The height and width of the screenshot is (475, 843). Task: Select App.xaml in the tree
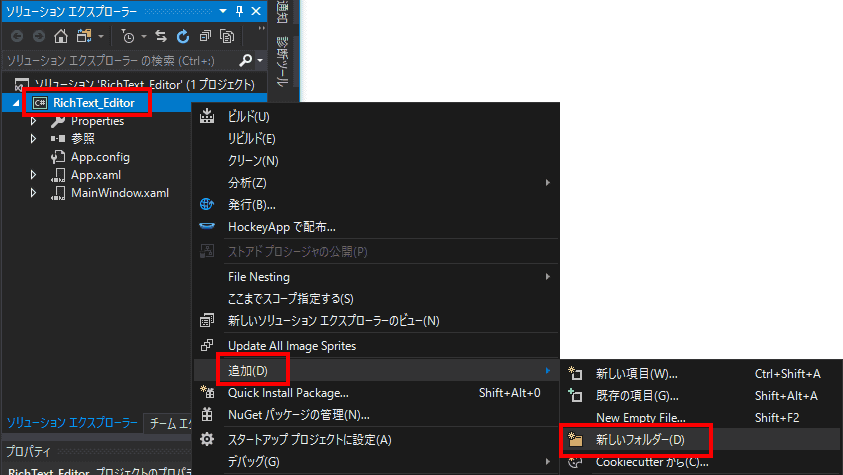pyautogui.click(x=96, y=175)
